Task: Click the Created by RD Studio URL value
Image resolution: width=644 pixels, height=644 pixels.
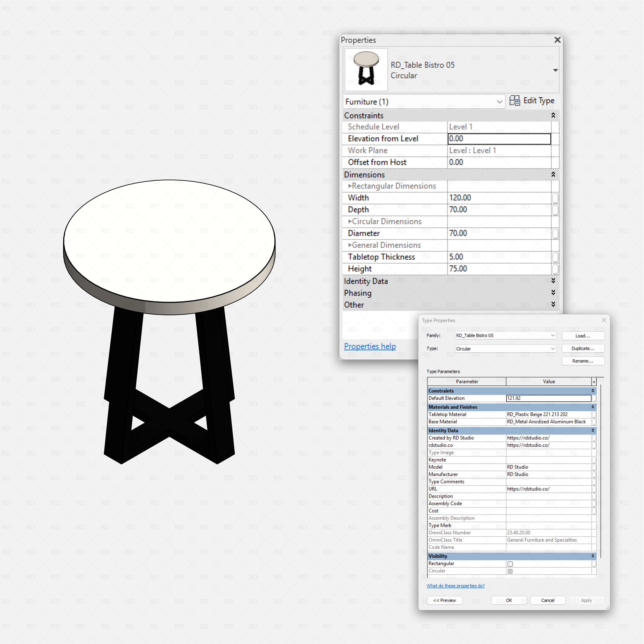Action: point(549,438)
